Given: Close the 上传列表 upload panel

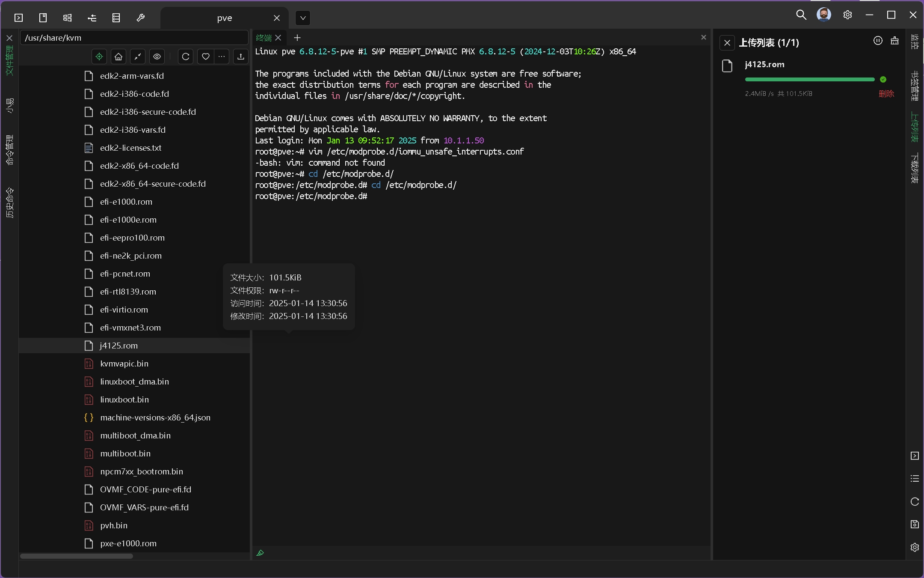Looking at the screenshot, I should (727, 43).
